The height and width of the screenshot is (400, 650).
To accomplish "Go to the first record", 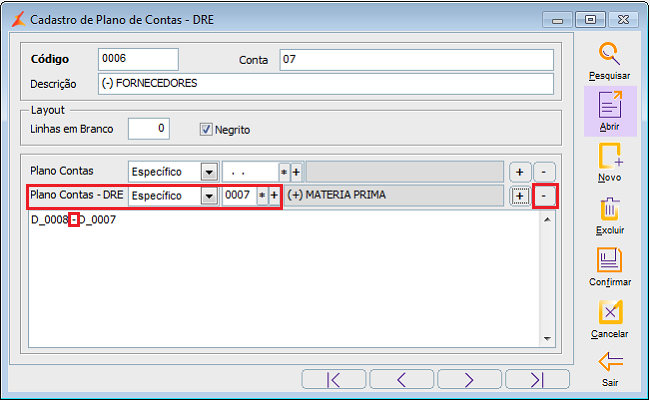I will coord(334,379).
